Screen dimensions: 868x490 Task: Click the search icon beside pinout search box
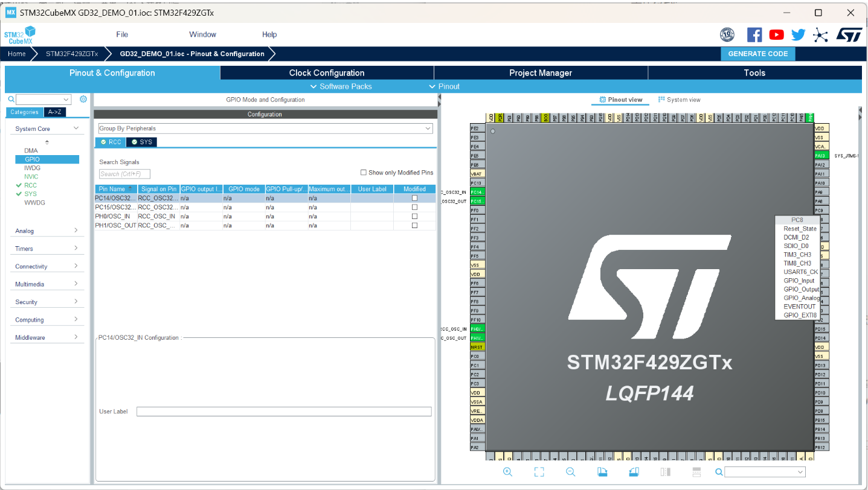tap(719, 472)
